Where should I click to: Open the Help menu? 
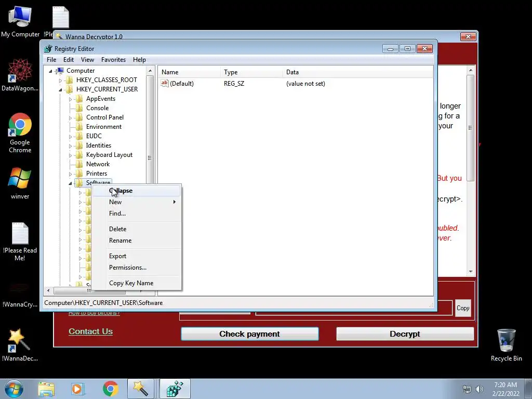[139, 59]
